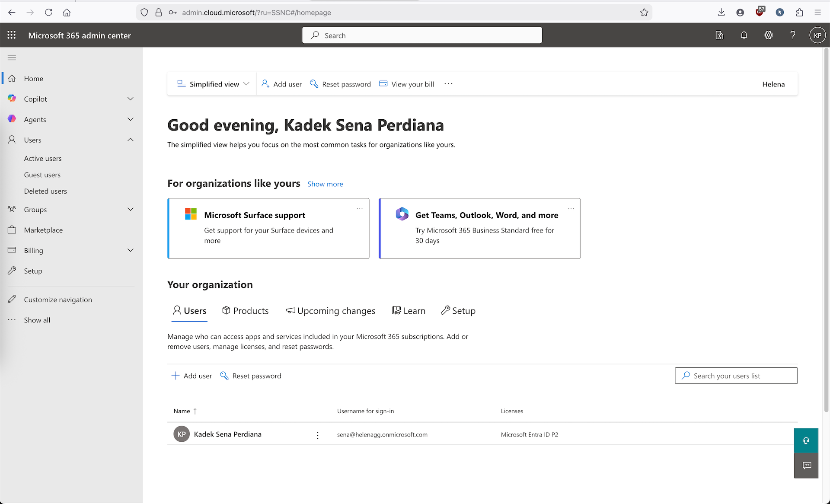Click the help and support headset button

point(806,440)
